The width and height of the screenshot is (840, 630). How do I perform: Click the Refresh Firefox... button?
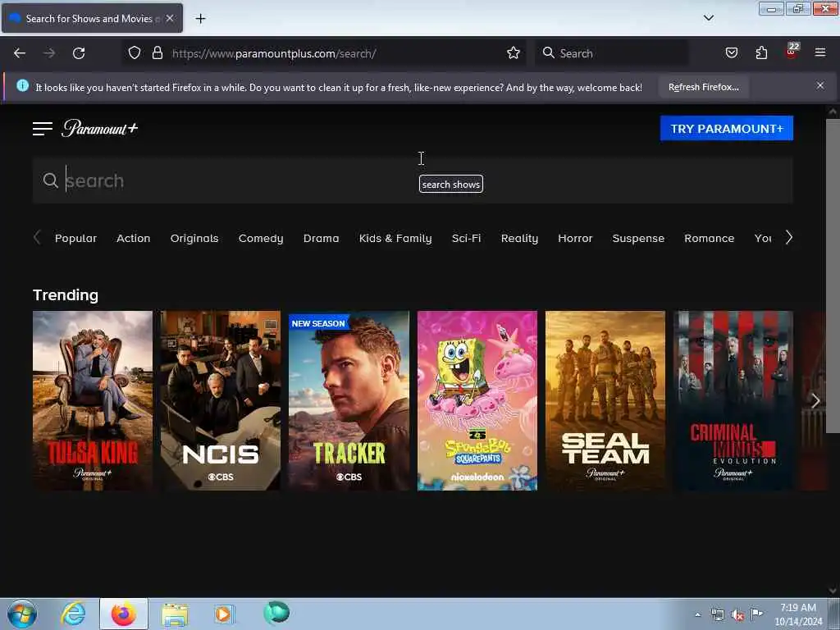click(703, 87)
